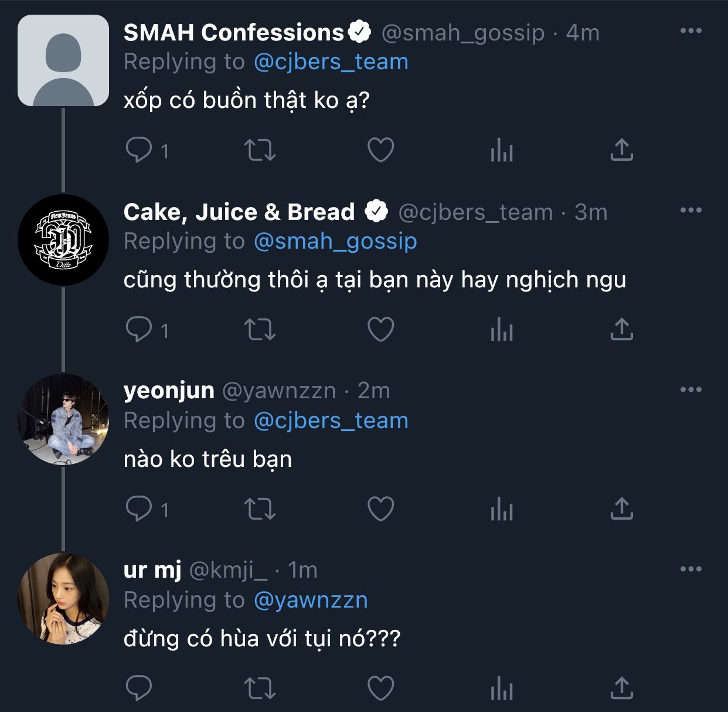Viewport: 728px width, 712px height.
Task: Open SMAH Confessions default avatar
Action: pos(63,60)
